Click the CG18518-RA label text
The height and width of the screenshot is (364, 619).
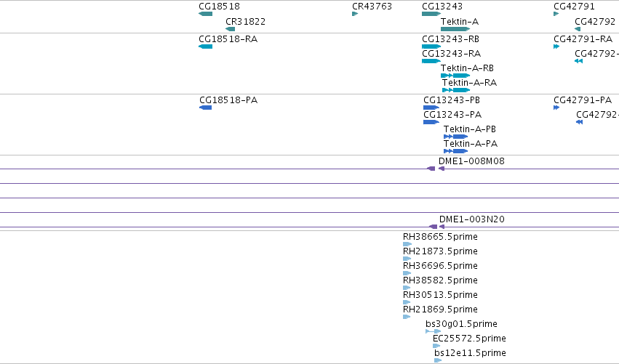tap(228, 39)
